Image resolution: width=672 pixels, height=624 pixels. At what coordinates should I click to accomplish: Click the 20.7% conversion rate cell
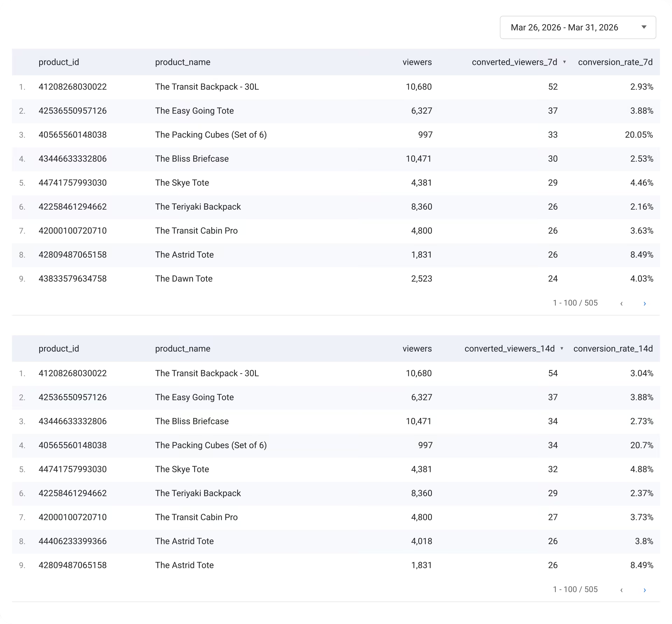pyautogui.click(x=642, y=445)
